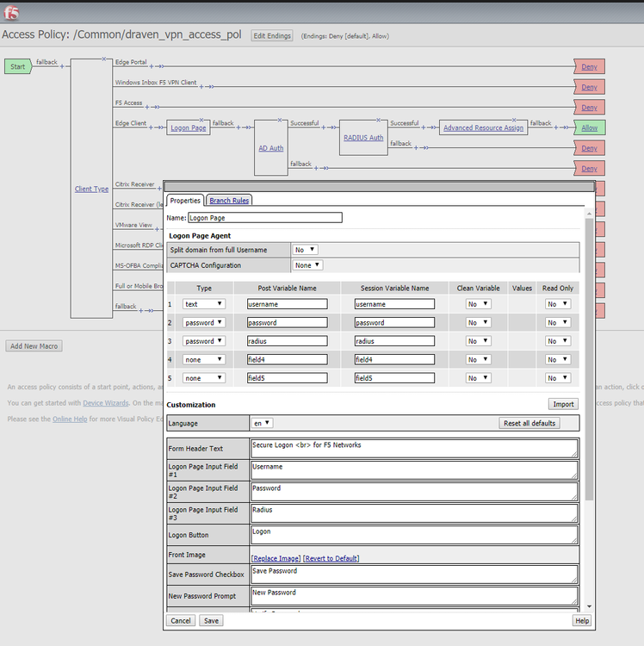Viewport: 644px width, 646px height.
Task: Click the Allow ending link
Action: (589, 127)
